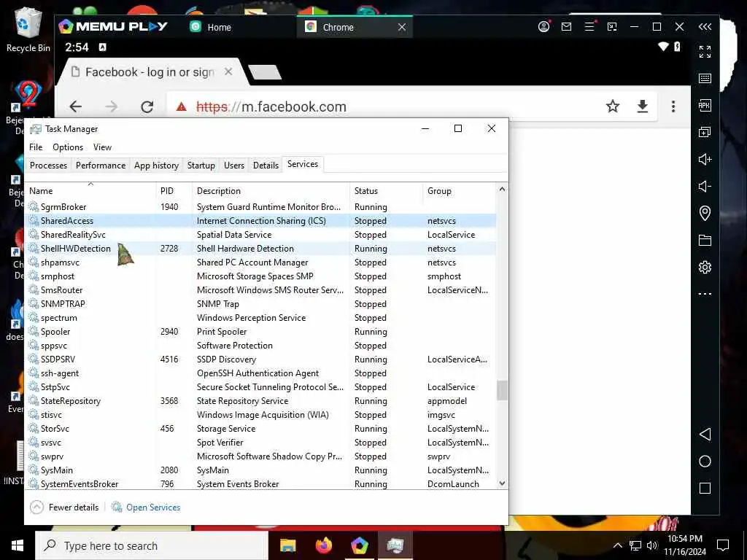Open MEmu GPS location pin icon
Viewport: 747px width, 560px height.
tap(705, 213)
